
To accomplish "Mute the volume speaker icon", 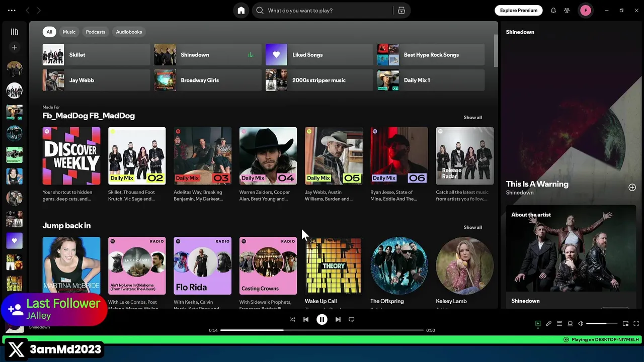I will [x=581, y=324].
